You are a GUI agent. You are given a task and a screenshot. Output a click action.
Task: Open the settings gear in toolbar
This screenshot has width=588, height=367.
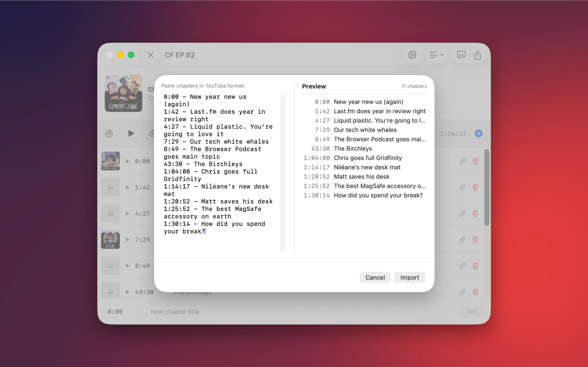pos(412,55)
